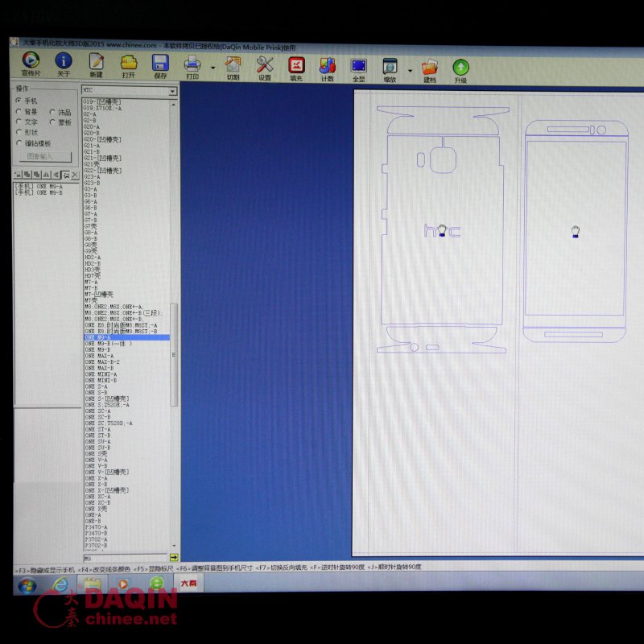Screen dimensions: 644x644
Task: Click the model search input field
Action: coord(126,557)
